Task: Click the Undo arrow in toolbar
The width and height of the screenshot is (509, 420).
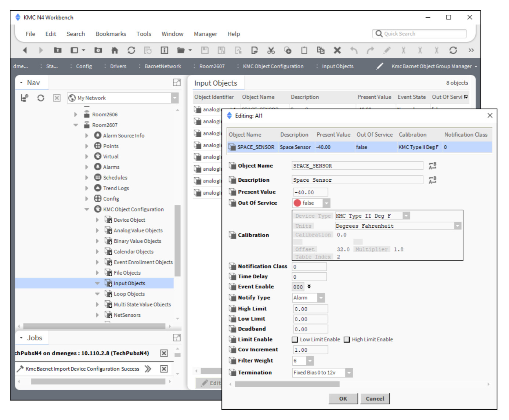Action: [x=354, y=50]
